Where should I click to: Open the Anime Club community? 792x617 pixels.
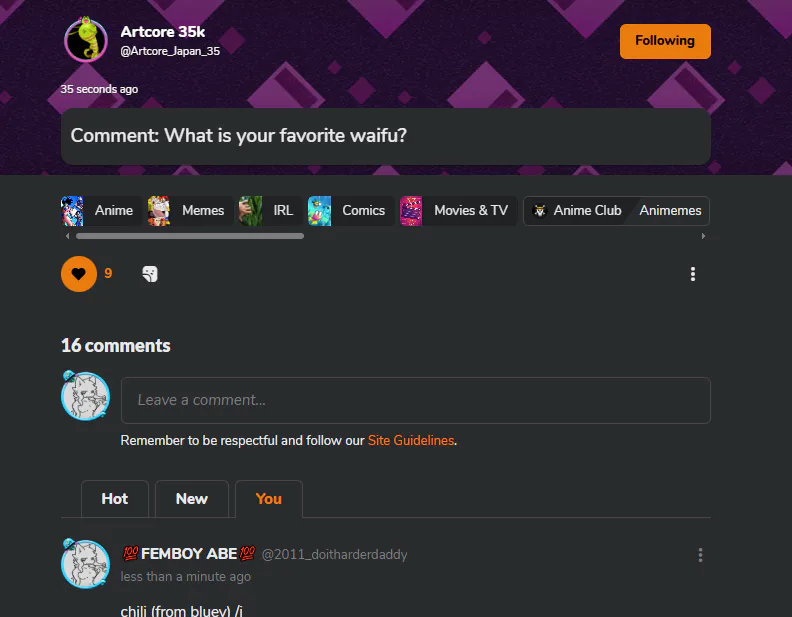[577, 211]
